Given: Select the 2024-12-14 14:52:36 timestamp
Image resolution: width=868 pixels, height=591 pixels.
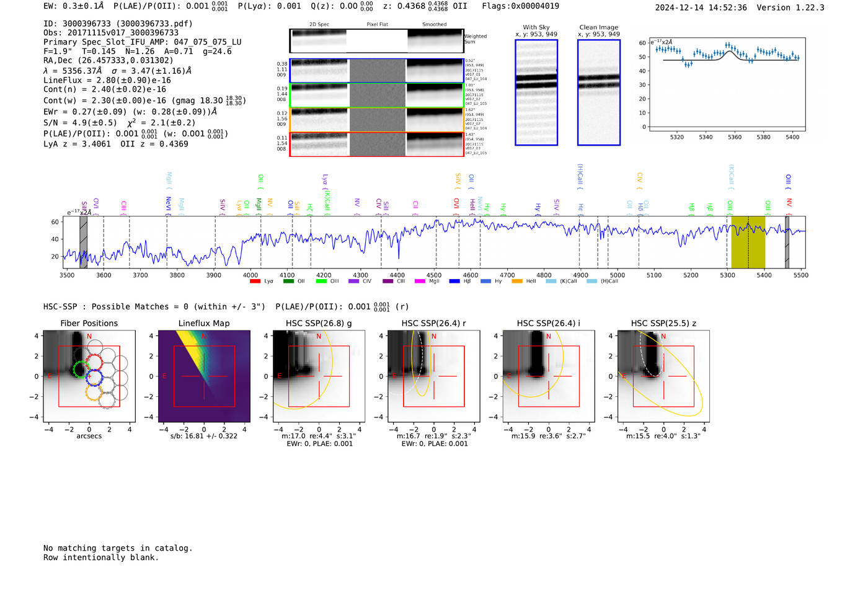Looking at the screenshot, I should click(701, 7).
